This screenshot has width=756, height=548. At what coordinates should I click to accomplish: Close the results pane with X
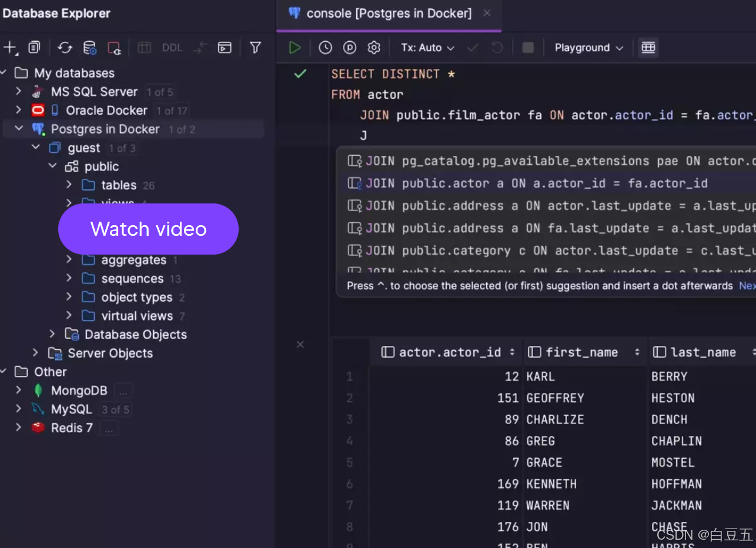click(x=300, y=344)
